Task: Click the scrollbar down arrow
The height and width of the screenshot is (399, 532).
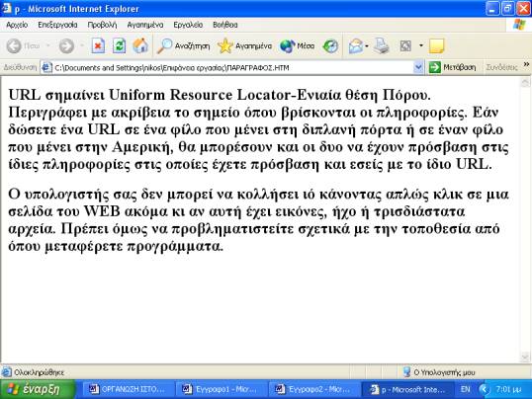Action: (524, 357)
